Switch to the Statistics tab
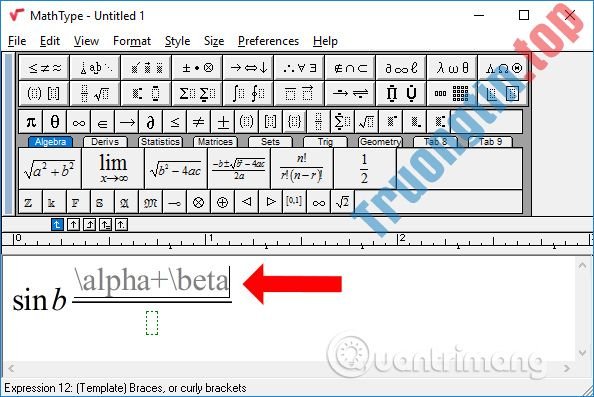594x397 pixels. (160, 142)
